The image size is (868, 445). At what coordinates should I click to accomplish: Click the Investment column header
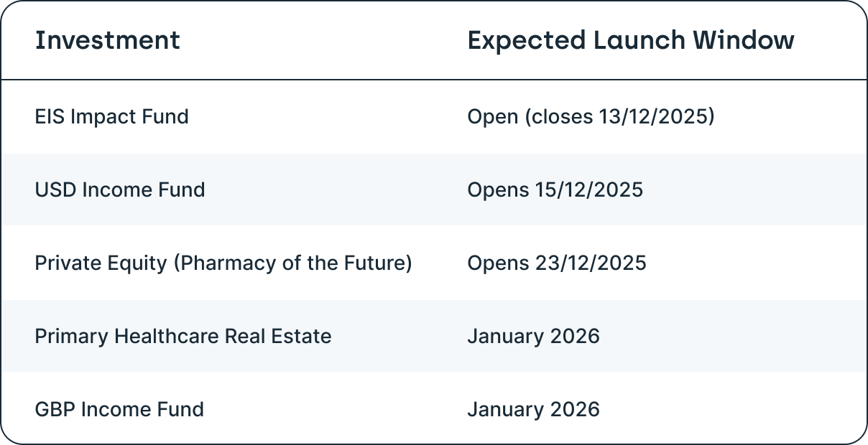click(x=108, y=40)
